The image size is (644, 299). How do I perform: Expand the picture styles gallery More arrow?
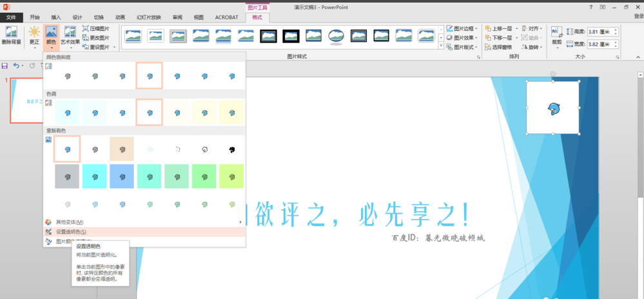coord(441,46)
